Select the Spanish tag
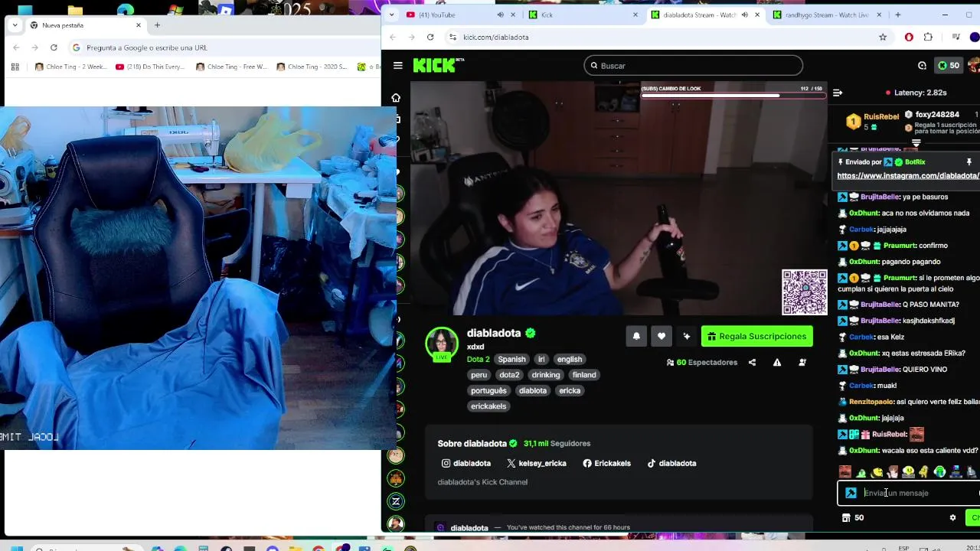 pos(511,359)
